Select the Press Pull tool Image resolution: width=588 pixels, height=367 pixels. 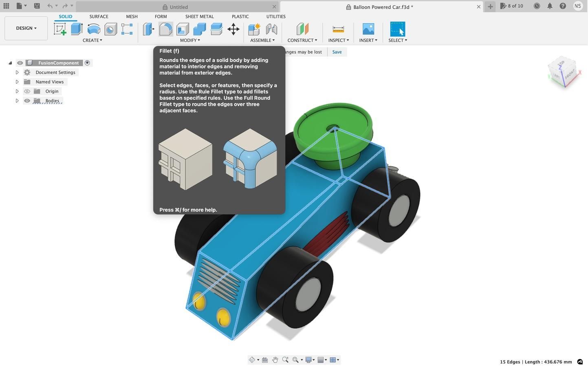click(148, 29)
